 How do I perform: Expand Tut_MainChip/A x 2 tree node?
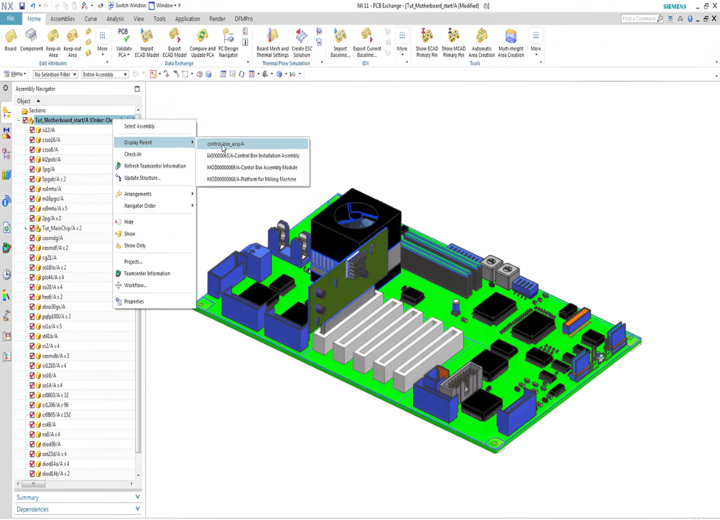(x=26, y=228)
